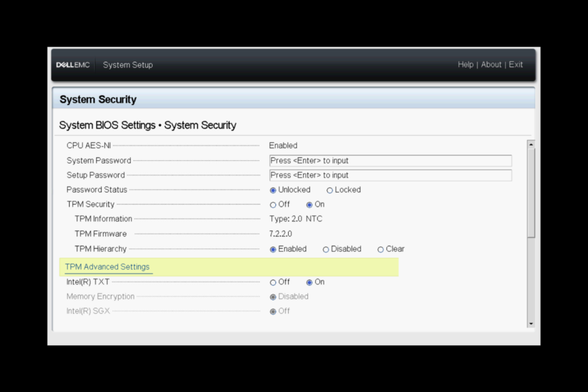Click the System Password input field
Viewport: 588px width, 392px height.
pos(390,161)
